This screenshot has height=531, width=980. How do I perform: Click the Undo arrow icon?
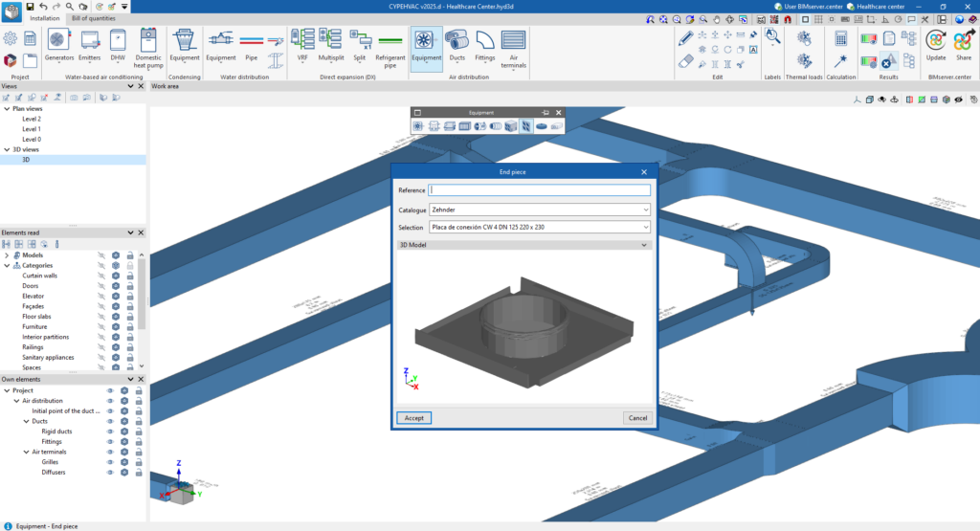[x=43, y=7]
